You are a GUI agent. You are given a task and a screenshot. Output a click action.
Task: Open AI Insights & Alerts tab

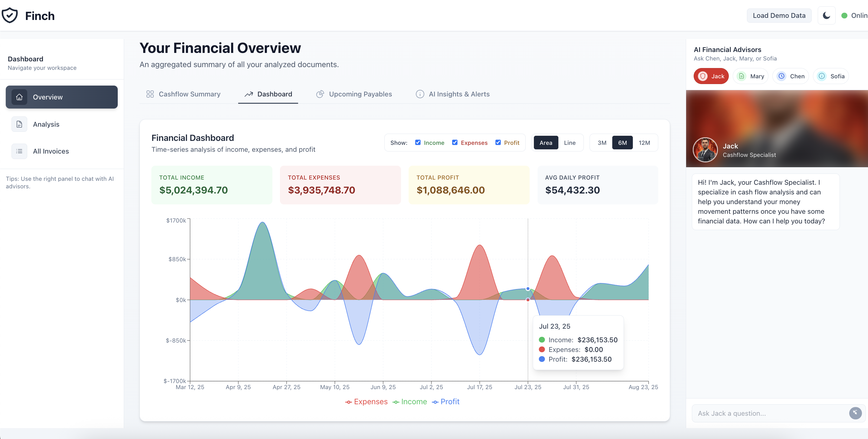(452, 94)
